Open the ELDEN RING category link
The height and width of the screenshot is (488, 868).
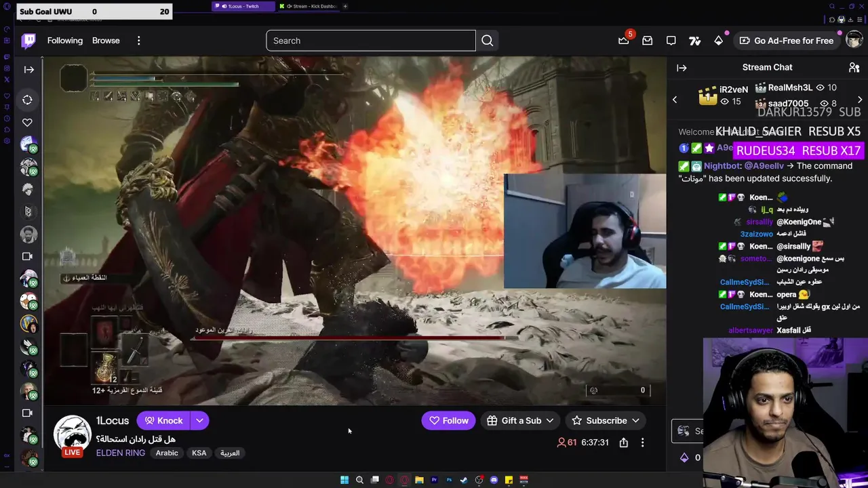120,453
